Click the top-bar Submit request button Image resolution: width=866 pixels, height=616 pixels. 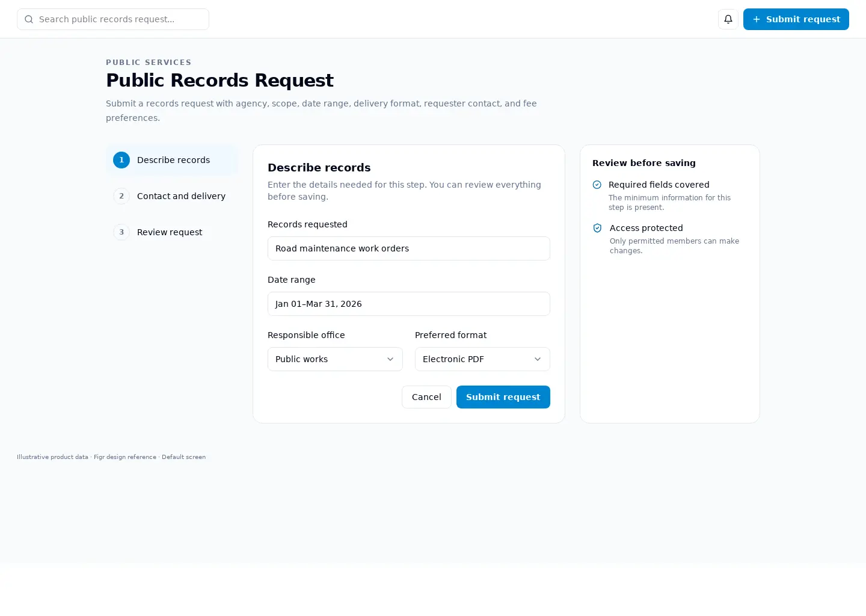click(796, 19)
